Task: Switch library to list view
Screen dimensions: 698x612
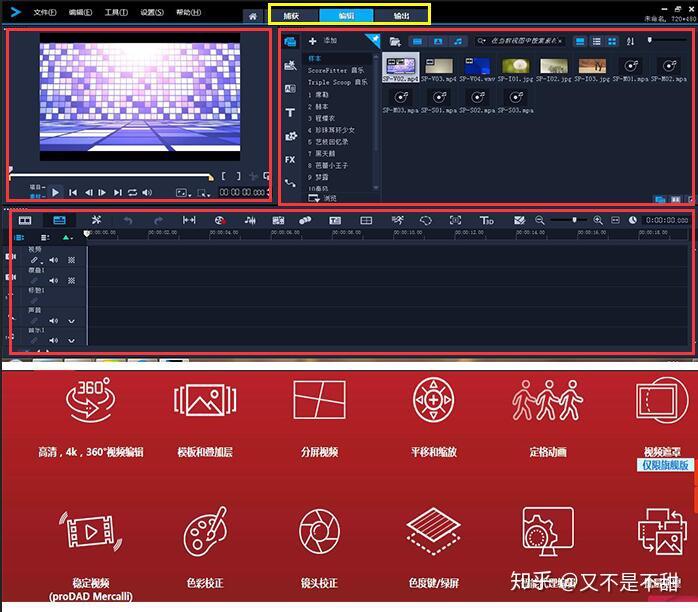Action: pos(597,41)
